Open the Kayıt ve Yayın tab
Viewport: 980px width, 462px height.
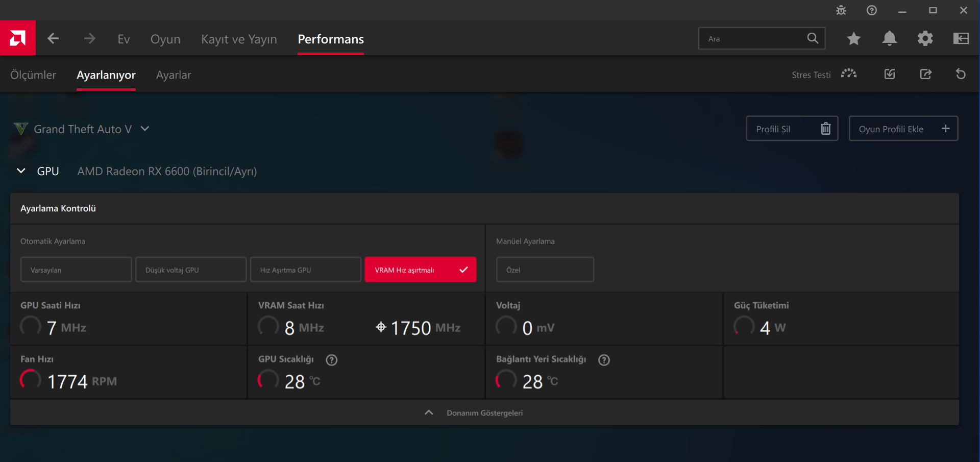tap(239, 39)
